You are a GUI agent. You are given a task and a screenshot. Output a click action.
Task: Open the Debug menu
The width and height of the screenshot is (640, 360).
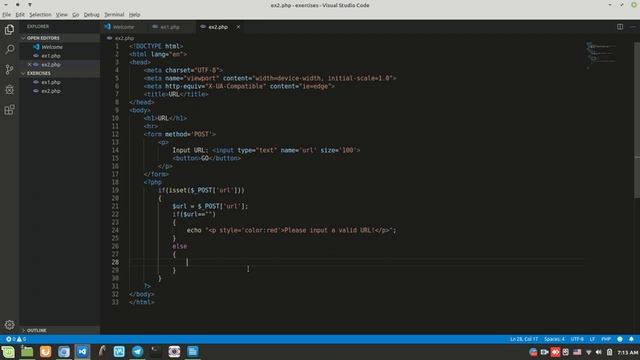click(91, 15)
